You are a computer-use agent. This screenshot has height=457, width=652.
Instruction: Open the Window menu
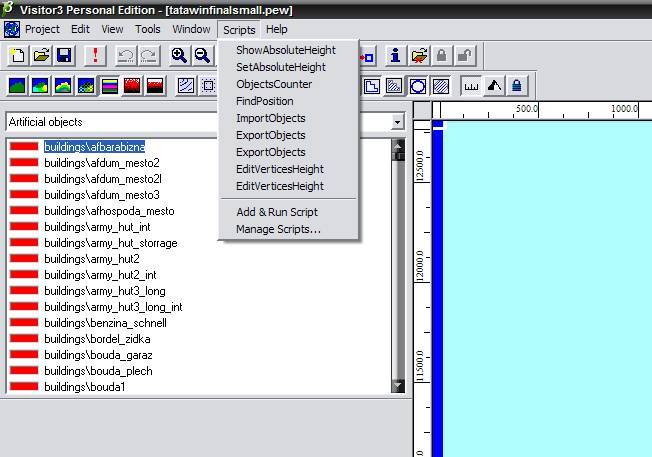click(x=191, y=30)
